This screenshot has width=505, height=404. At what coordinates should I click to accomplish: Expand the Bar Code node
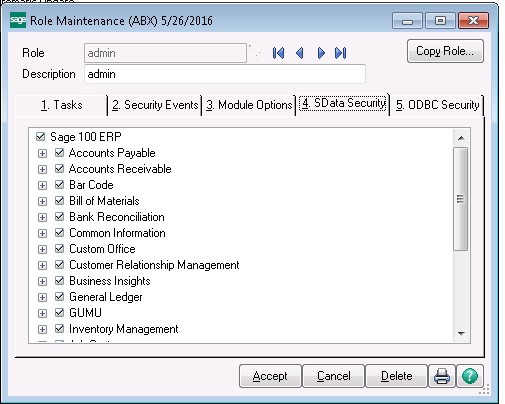(42, 185)
